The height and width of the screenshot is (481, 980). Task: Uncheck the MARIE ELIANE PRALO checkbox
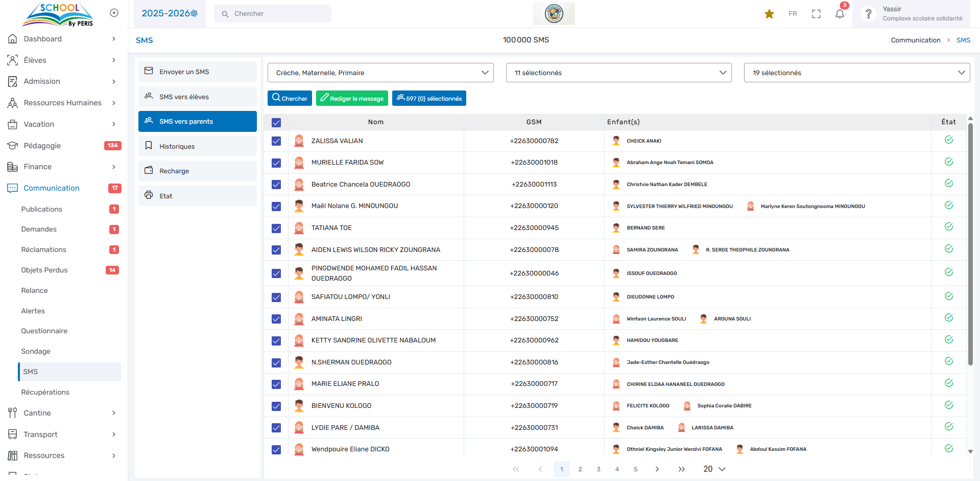click(276, 384)
